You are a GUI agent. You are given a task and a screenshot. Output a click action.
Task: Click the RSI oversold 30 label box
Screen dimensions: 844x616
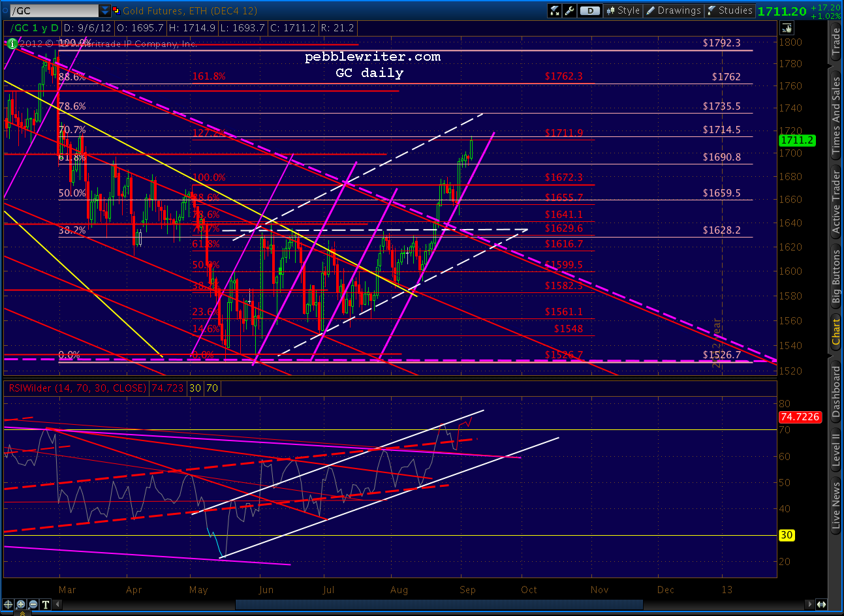pyautogui.click(x=195, y=388)
